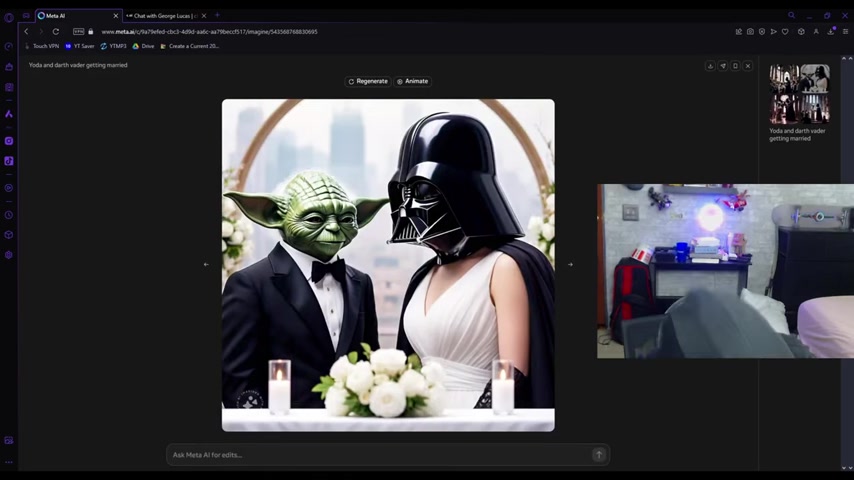
Task: Open TikTok from the sidebar
Action: pos(9,161)
